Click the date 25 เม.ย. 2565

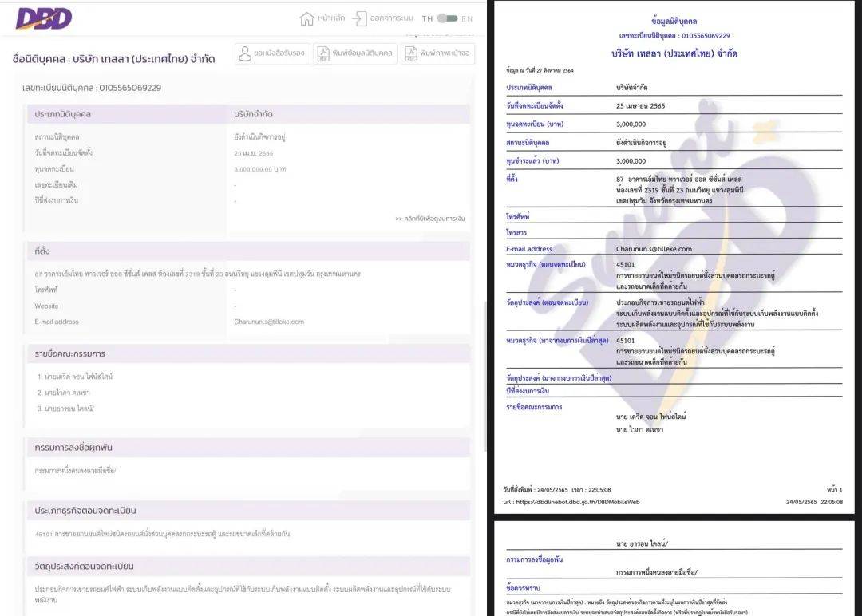pos(254,153)
